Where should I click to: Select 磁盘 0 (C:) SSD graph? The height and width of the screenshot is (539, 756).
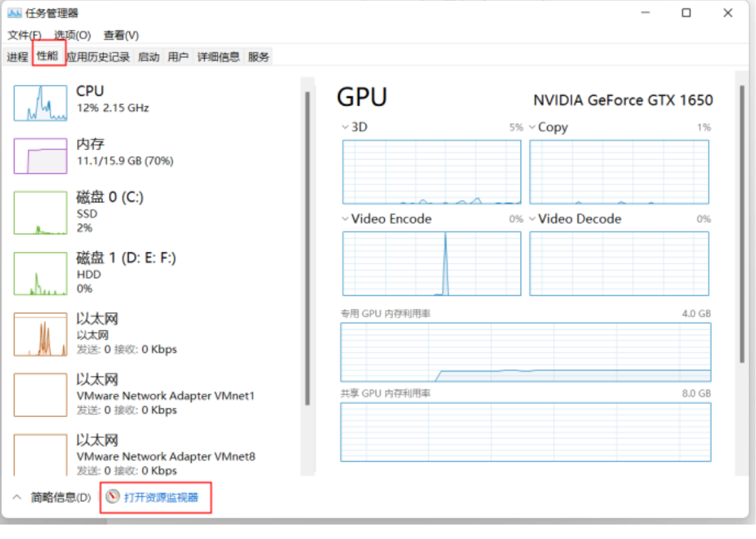(40, 213)
